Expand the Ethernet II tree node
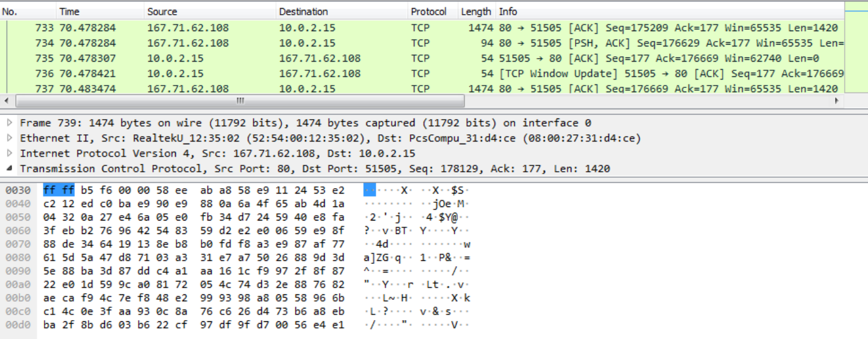 pyautogui.click(x=10, y=138)
